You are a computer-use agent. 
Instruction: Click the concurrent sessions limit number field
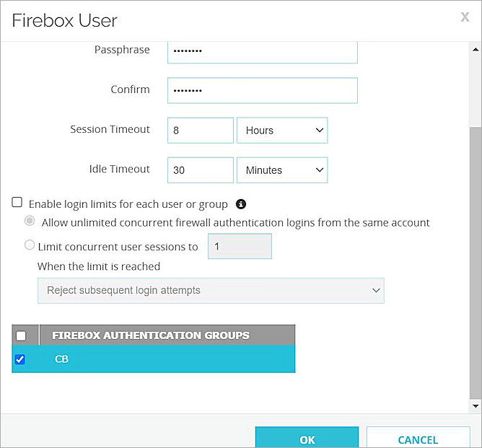coord(239,246)
